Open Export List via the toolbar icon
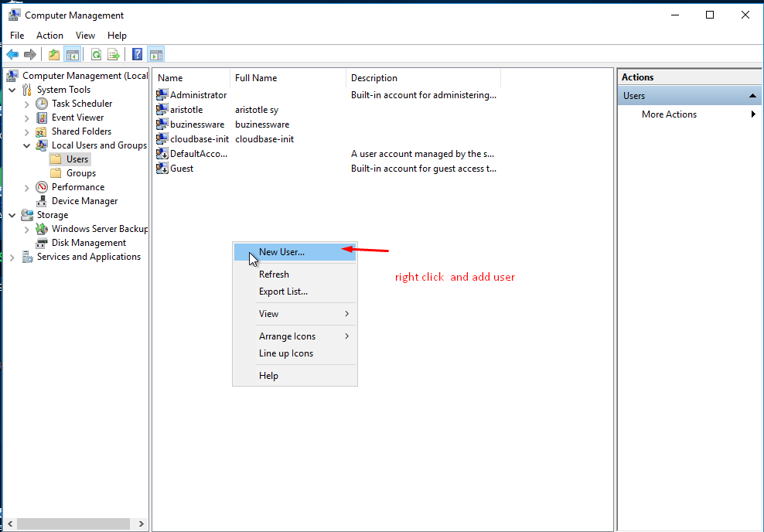Screen dimensions: 764x532 click(x=114, y=54)
